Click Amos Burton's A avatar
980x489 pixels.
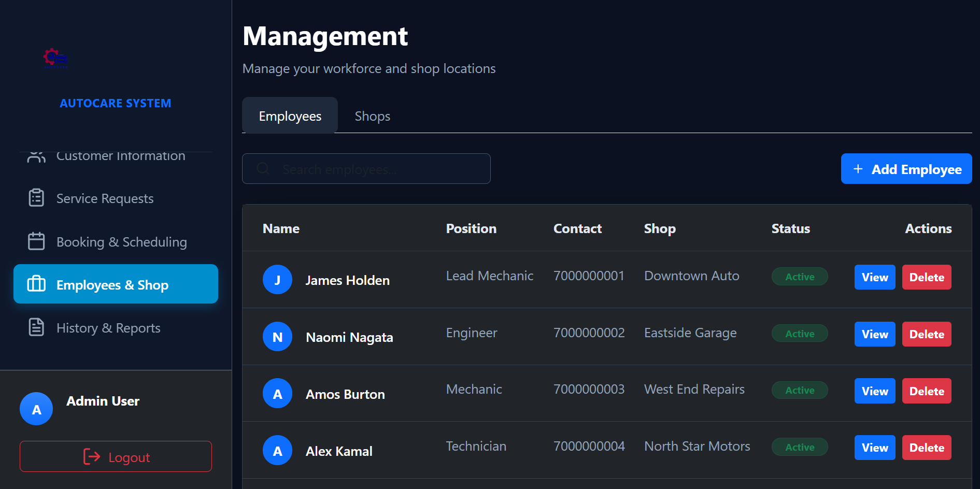click(277, 393)
